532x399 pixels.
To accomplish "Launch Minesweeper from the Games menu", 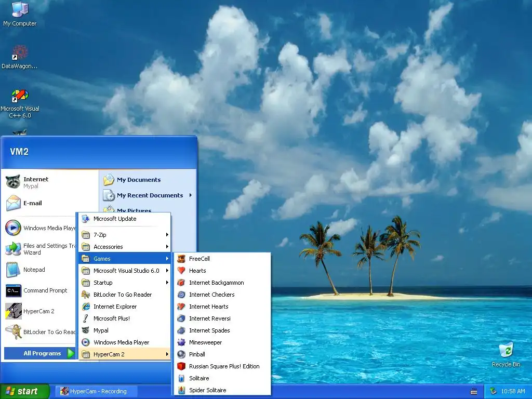I will 222,342.
